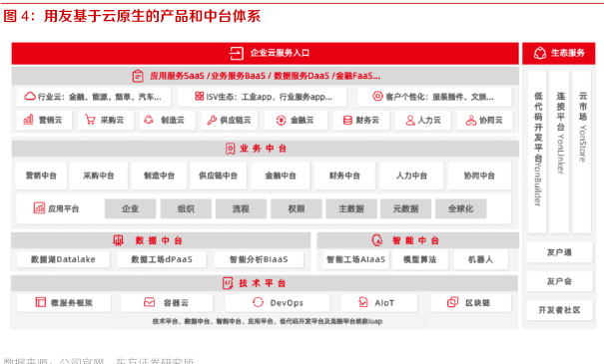Screen dimensions: 604x364
Task: Click the vertical 云市场 YonStore column
Action: [582, 152]
